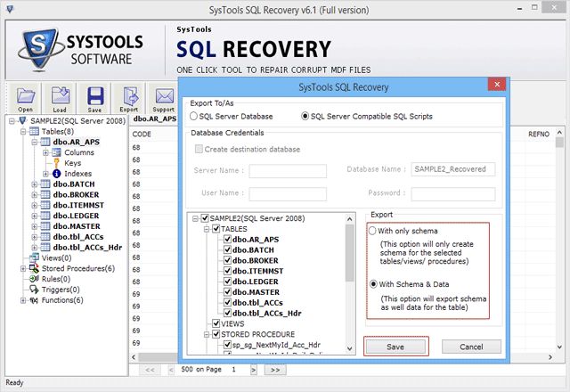This screenshot has width=570, height=392.
Task: Select the SQL Server Database radio option
Action: click(x=195, y=116)
